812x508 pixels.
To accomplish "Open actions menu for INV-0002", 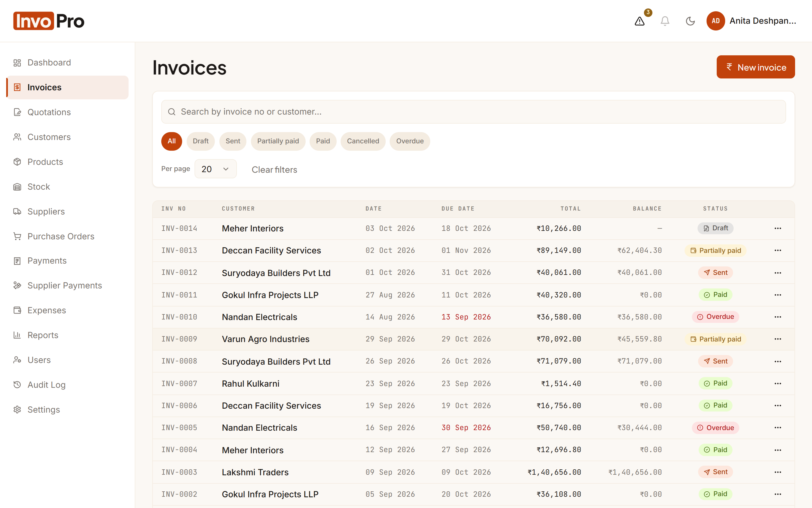I will 778,494.
